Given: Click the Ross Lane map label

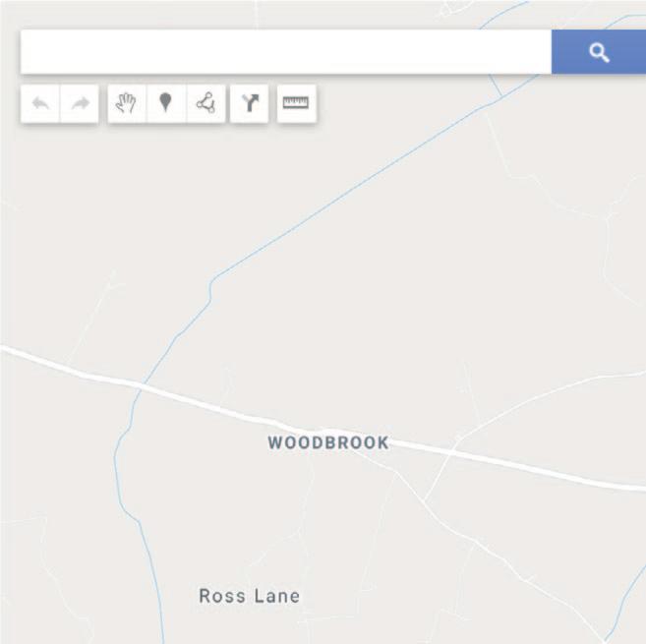Looking at the screenshot, I should point(249,596).
